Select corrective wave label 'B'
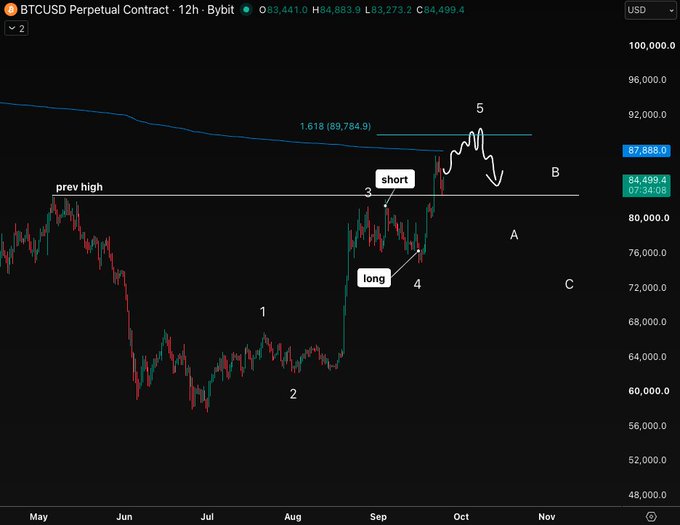This screenshot has height=525, width=680. tap(555, 172)
